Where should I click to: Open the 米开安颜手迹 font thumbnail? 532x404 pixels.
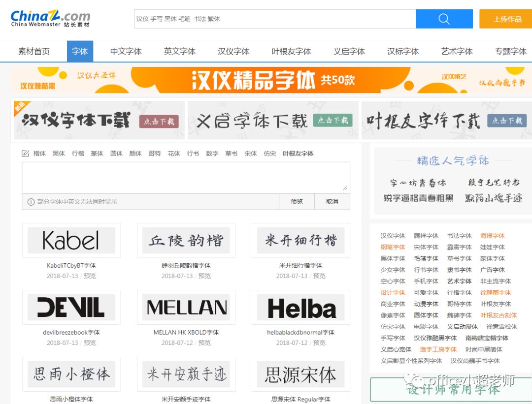186,374
